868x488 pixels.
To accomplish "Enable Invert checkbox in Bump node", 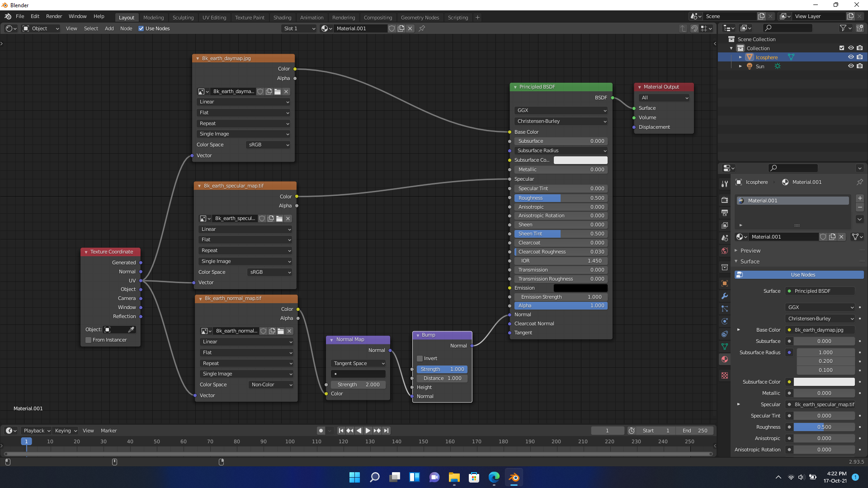I will click(x=420, y=359).
